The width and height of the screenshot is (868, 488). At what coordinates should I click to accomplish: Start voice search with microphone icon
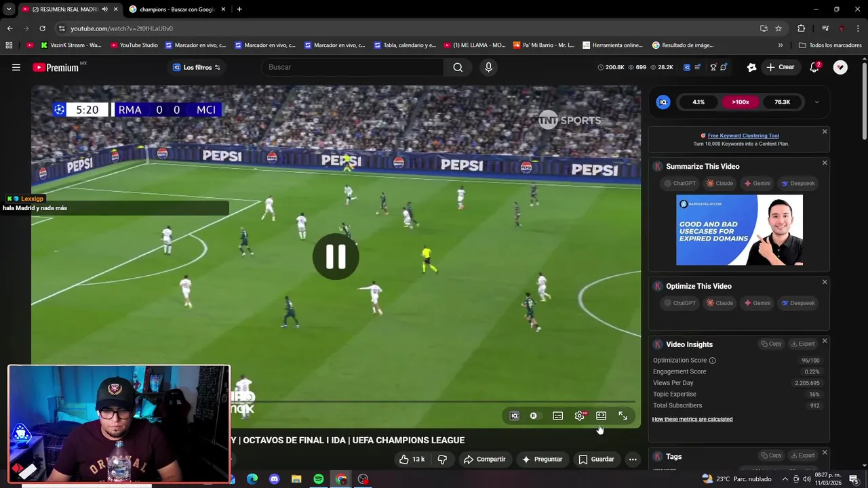point(488,67)
